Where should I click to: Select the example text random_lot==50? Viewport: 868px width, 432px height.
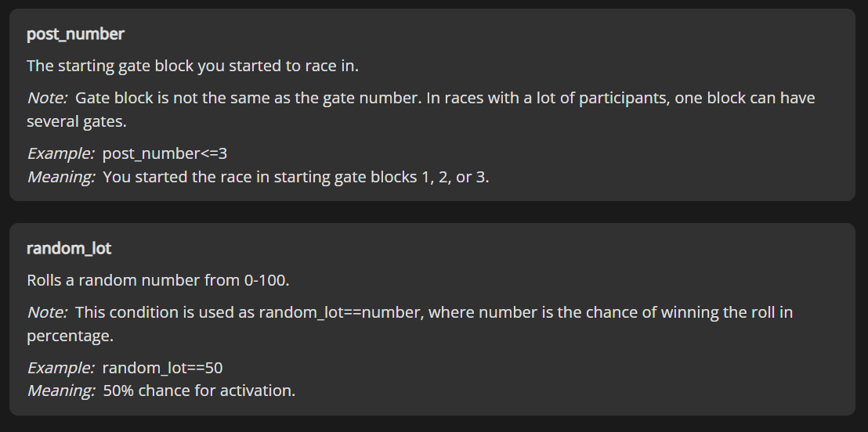pyautogui.click(x=163, y=368)
